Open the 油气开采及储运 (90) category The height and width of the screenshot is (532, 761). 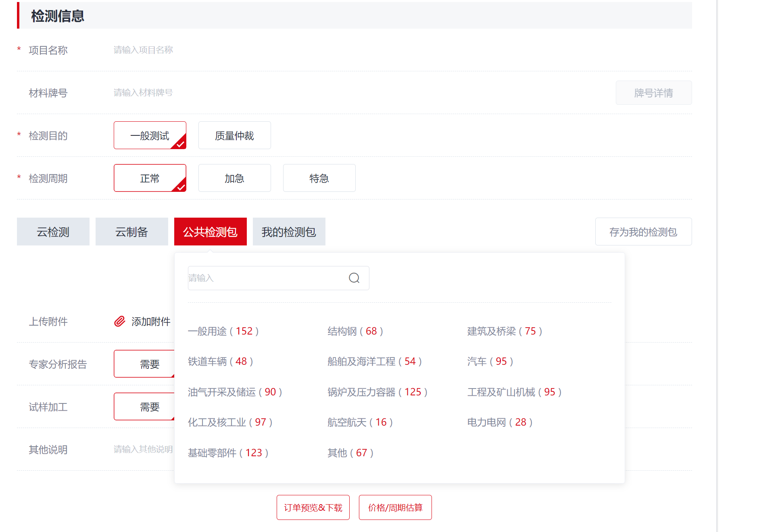point(235,392)
